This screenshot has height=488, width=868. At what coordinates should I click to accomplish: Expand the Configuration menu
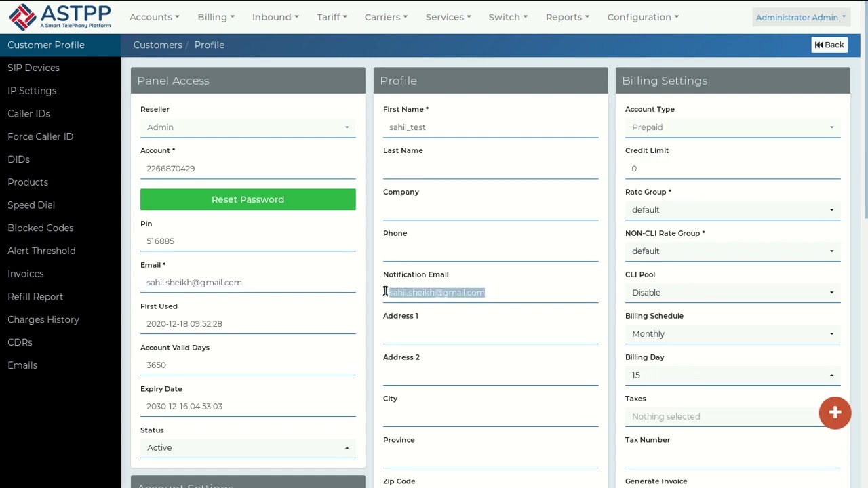(x=643, y=17)
